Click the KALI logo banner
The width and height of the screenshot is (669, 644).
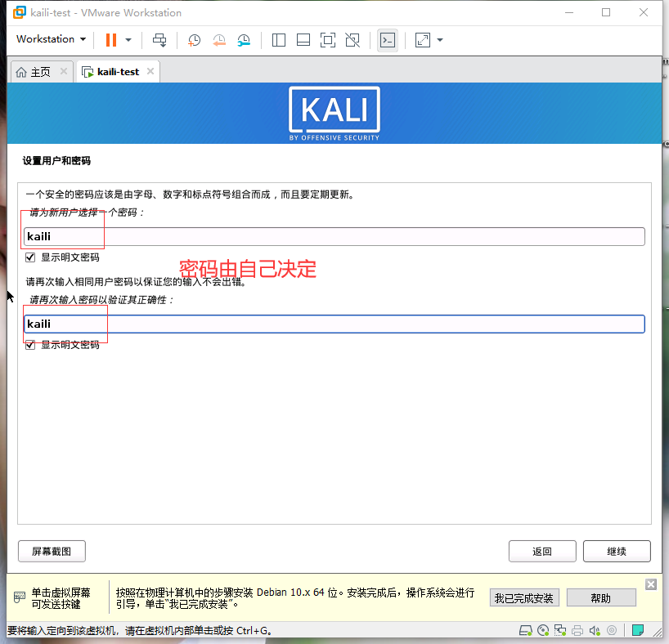334,114
